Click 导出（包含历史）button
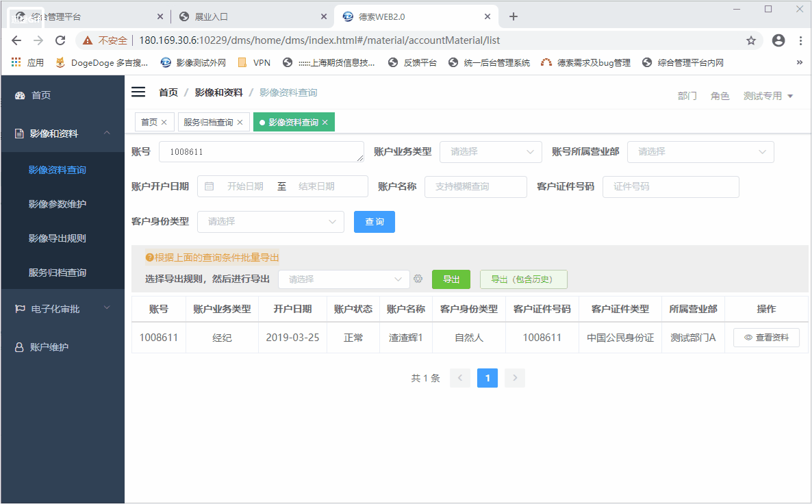The image size is (812, 504). pyautogui.click(x=524, y=279)
